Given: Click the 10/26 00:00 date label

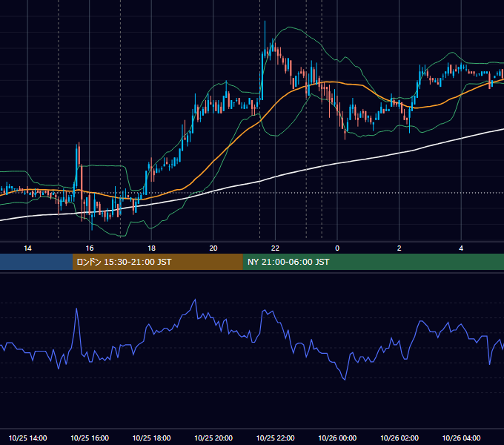Looking at the screenshot, I should [x=337, y=438].
